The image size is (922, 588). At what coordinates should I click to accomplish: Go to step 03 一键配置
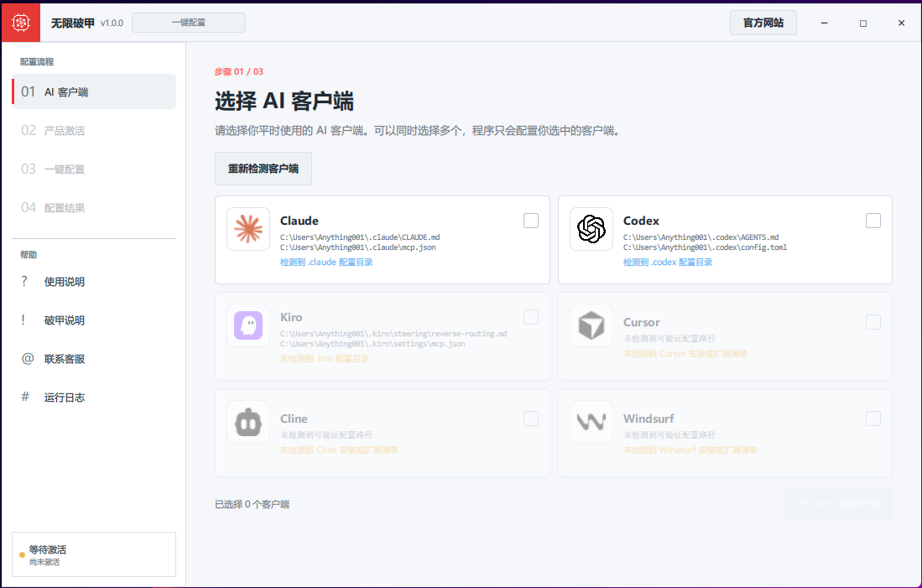point(94,169)
